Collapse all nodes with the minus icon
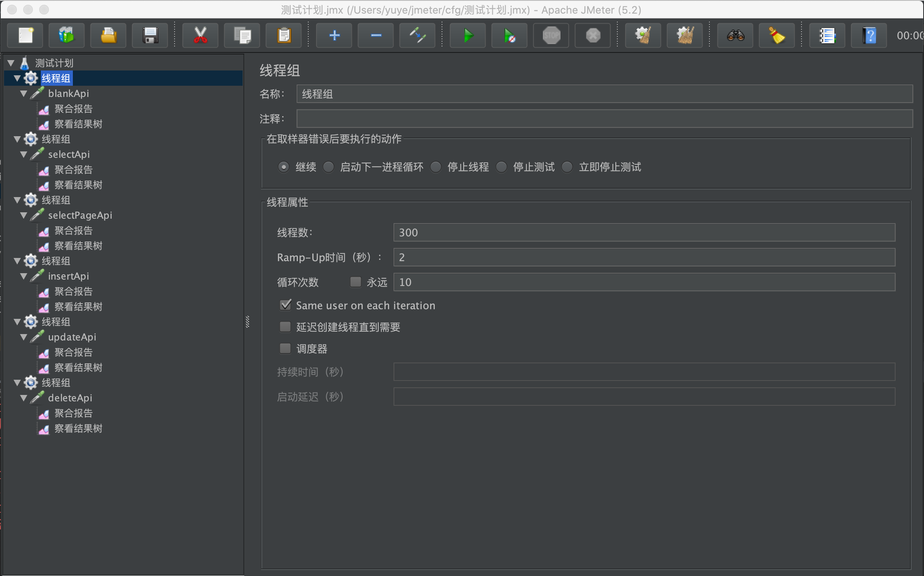This screenshot has height=576, width=924. coord(376,36)
